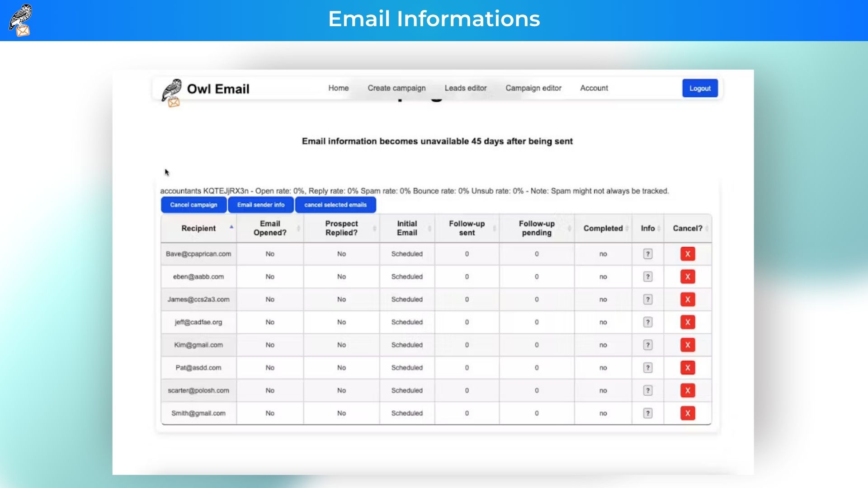Sort table by Recipient column
The image size is (868, 488).
pos(198,228)
